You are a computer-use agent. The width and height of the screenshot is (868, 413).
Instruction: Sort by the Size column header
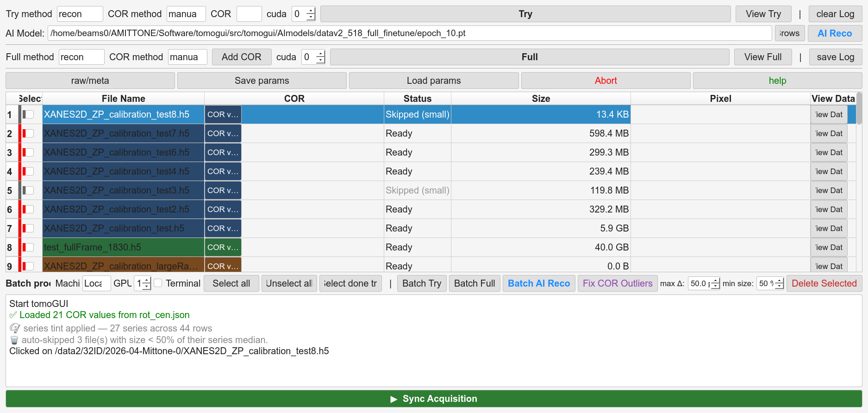pyautogui.click(x=541, y=99)
